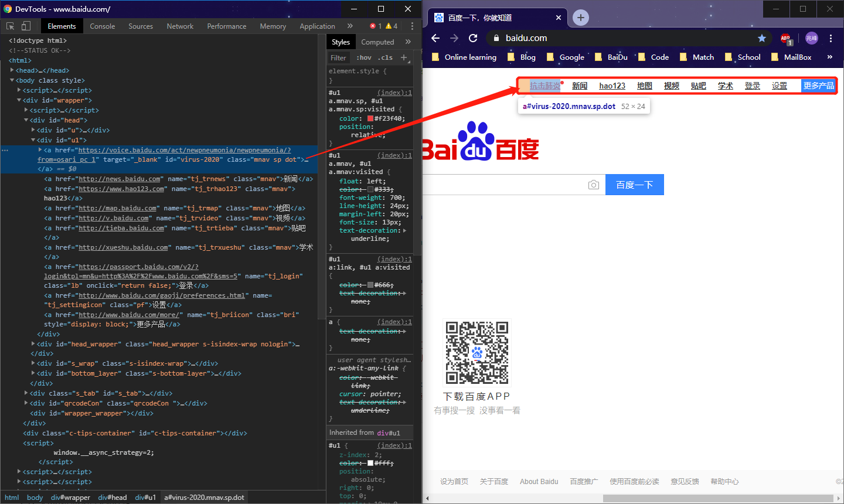Open the browser profile avatar
Image resolution: width=844 pixels, height=504 pixels.
(x=812, y=38)
